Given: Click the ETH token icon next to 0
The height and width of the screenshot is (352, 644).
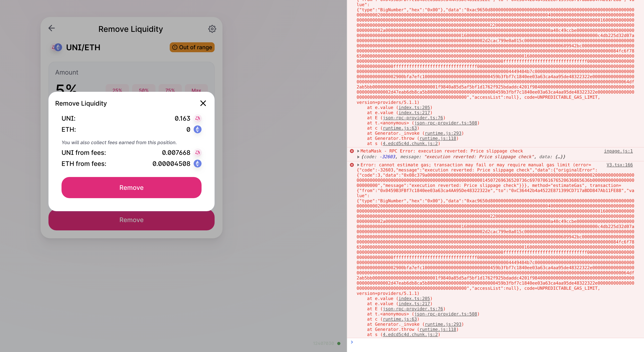Looking at the screenshot, I should point(198,130).
